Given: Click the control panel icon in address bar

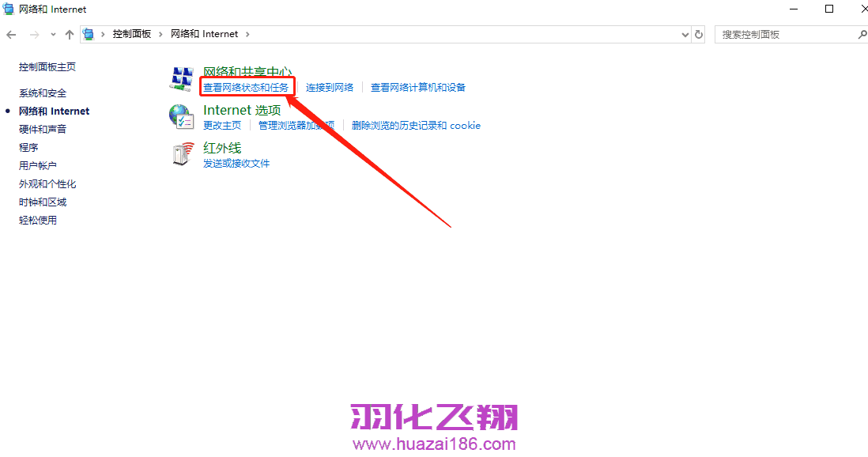Looking at the screenshot, I should click(89, 34).
